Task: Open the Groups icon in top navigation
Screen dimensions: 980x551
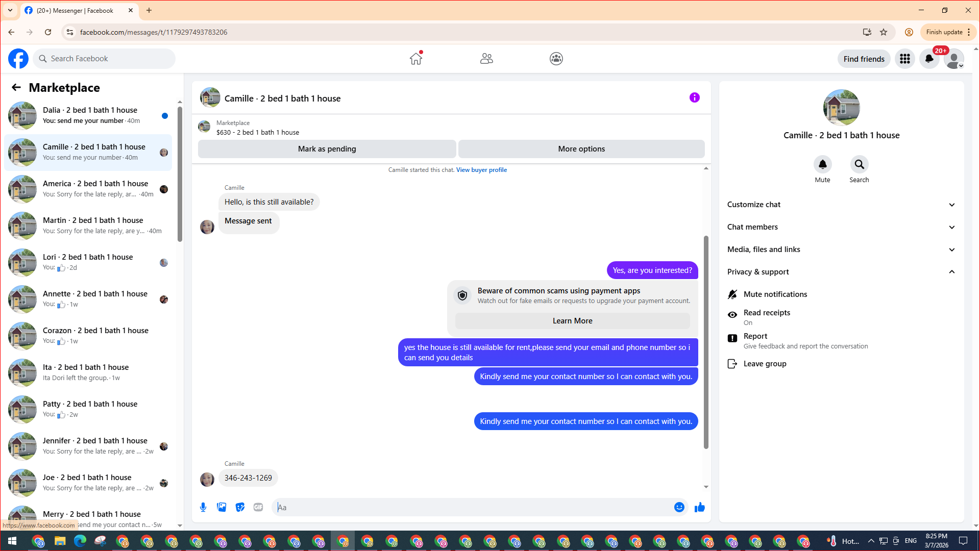Action: [556, 59]
